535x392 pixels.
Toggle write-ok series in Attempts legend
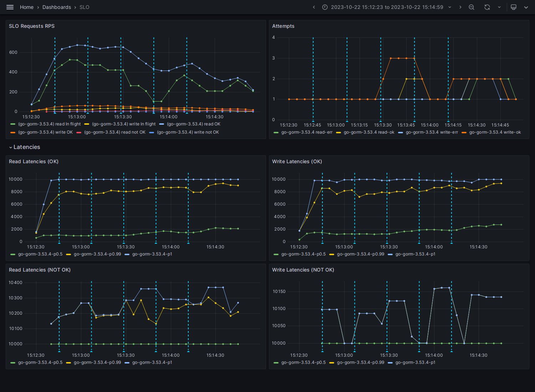(495, 132)
